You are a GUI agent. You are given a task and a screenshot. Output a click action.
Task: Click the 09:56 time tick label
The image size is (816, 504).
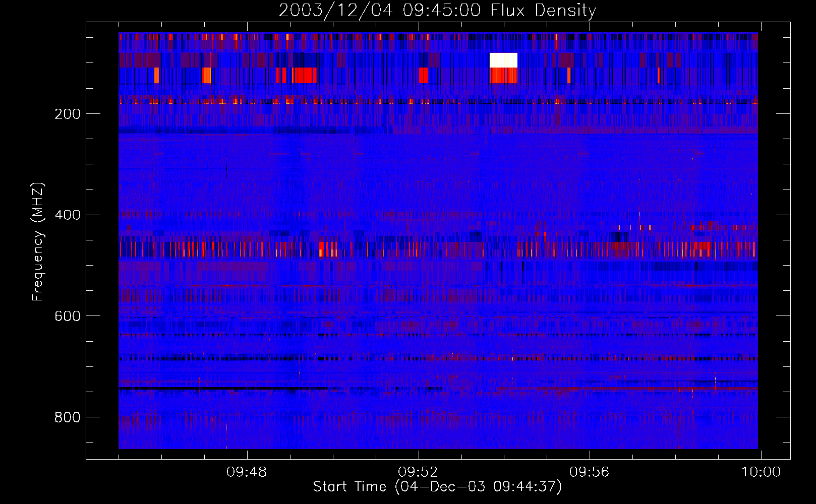[x=590, y=472]
